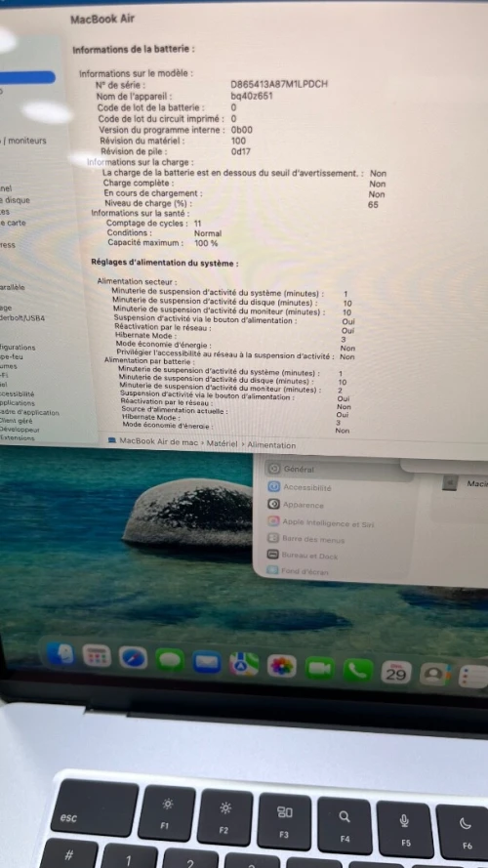This screenshot has width=488, height=868.
Task: Open Calendar showing 29 in Dock
Action: click(x=396, y=673)
